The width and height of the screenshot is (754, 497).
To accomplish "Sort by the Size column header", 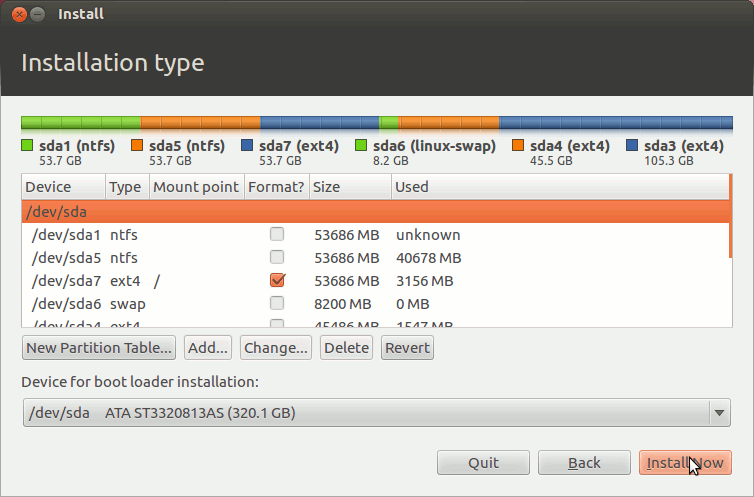I will 348,187.
